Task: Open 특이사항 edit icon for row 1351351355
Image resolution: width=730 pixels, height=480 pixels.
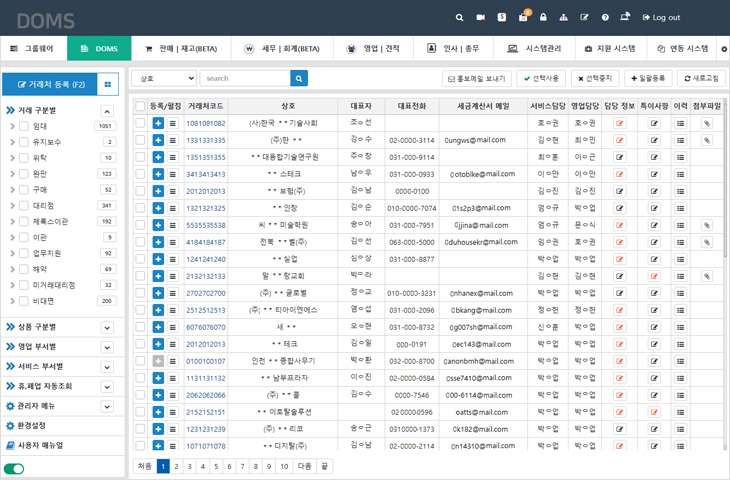Action: 654,157
